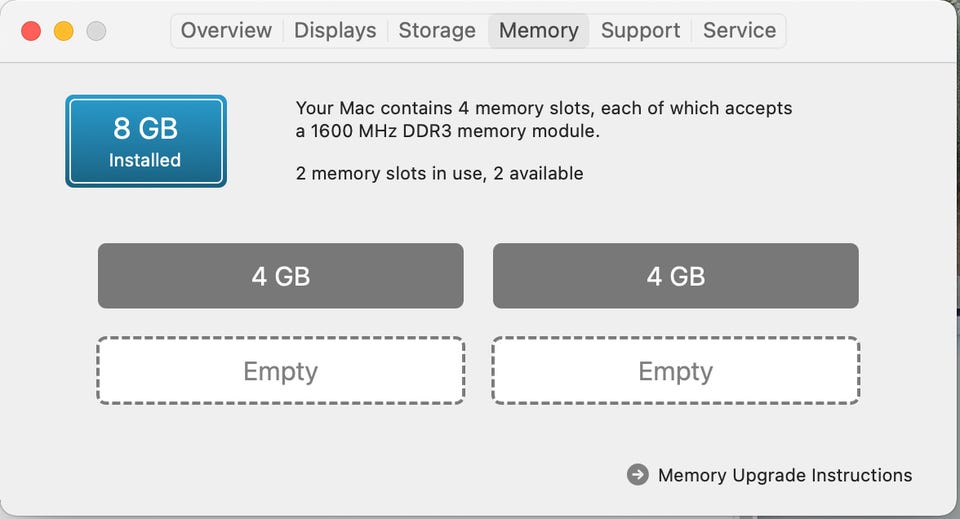Click the arrow icon beside Memory Upgrade Instructions

pos(637,475)
